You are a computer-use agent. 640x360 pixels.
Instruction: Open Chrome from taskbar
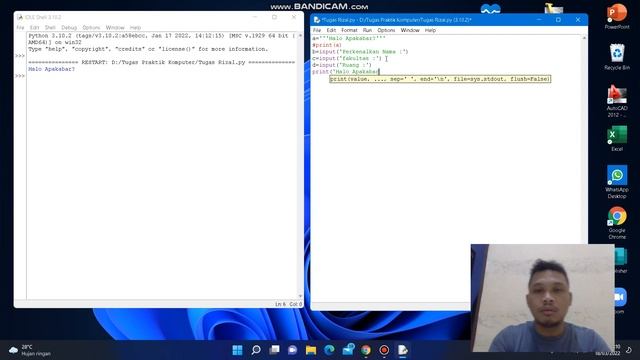pos(366,350)
